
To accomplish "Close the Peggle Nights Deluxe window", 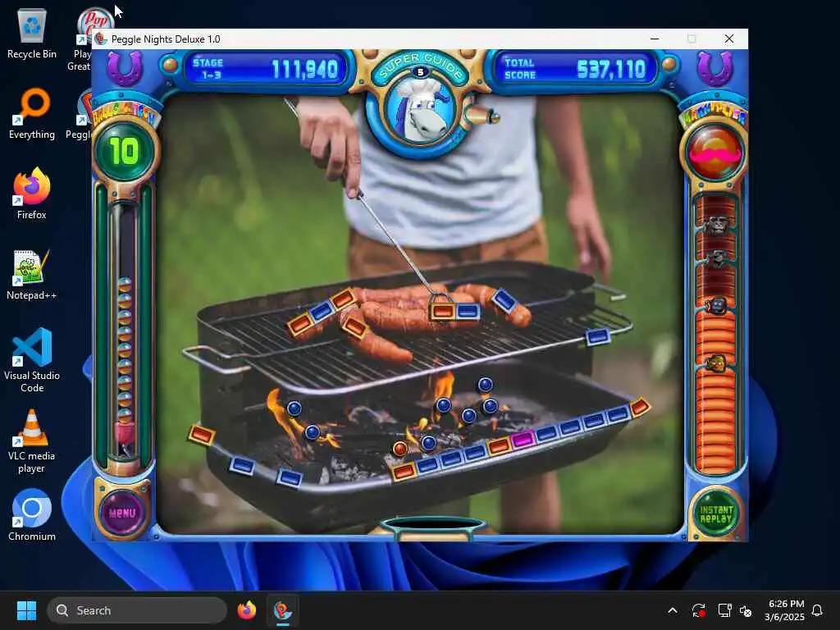I will tap(729, 39).
